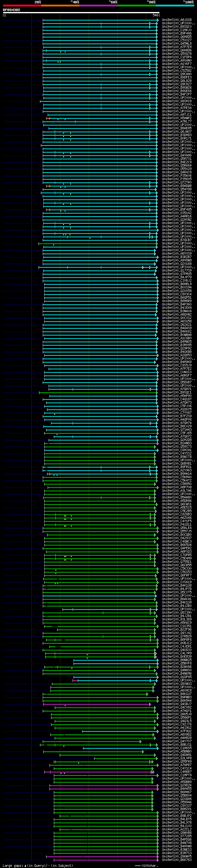Open the UniRef100_Q2U058 label

click(x=177, y=291)
